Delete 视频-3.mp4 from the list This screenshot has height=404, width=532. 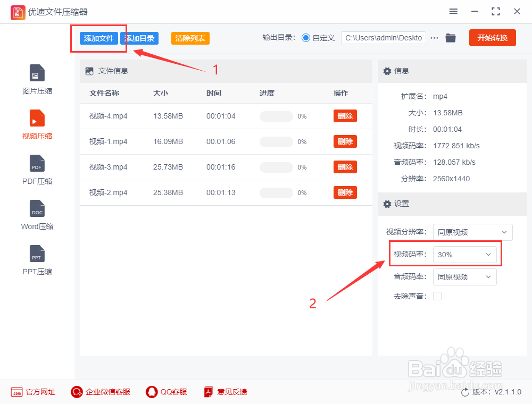coord(345,167)
